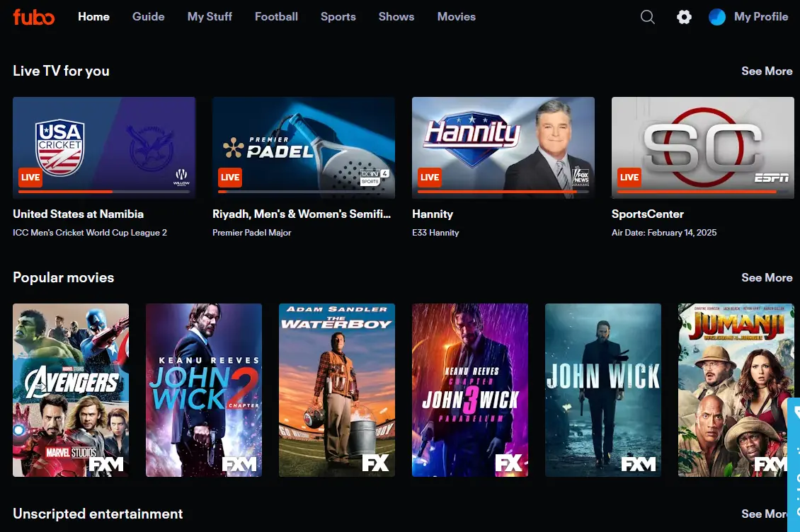This screenshot has width=800, height=532.
Task: Click ESPN logo on SportsCenter card
Action: (x=772, y=178)
